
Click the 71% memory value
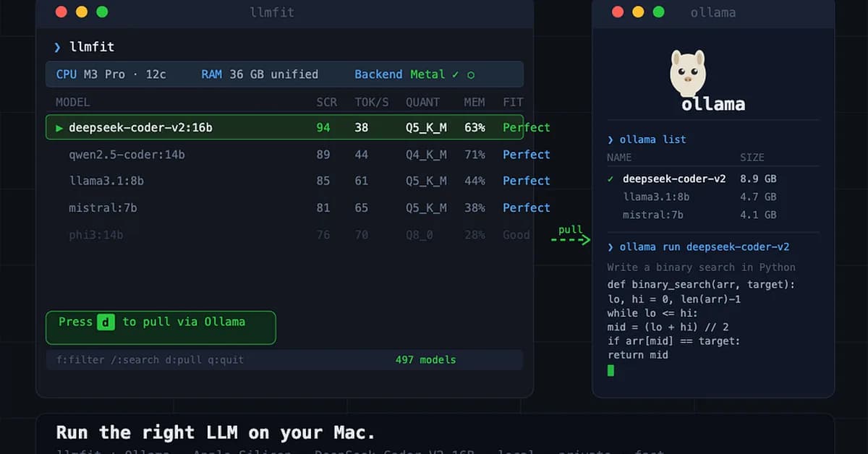(475, 155)
